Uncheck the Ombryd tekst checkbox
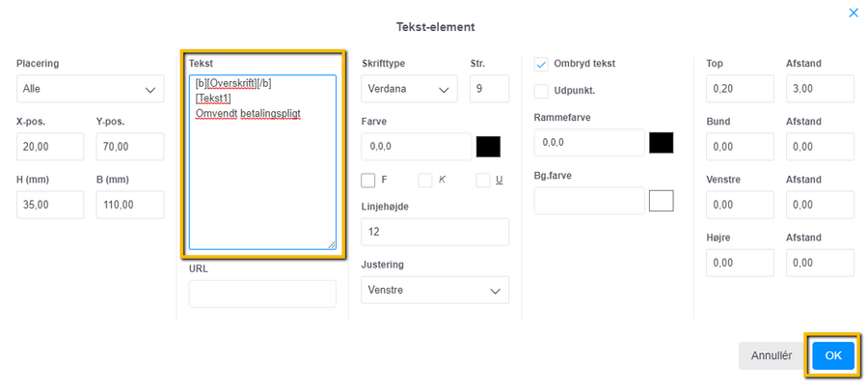 (541, 65)
